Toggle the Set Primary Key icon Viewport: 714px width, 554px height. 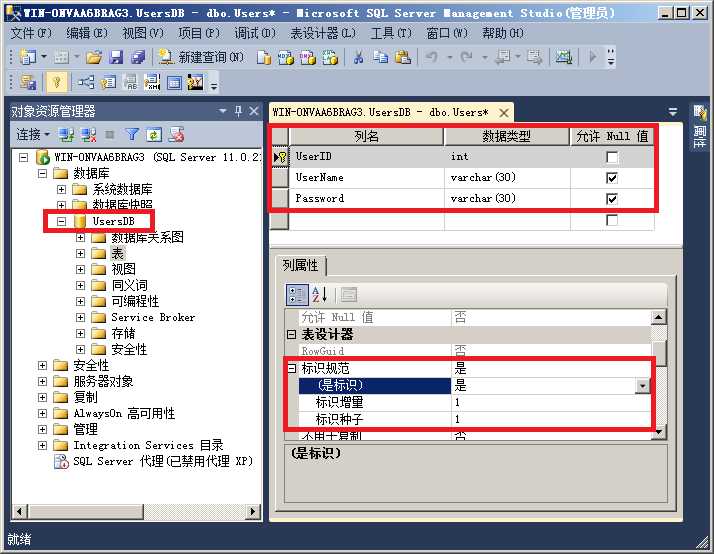[x=56, y=82]
